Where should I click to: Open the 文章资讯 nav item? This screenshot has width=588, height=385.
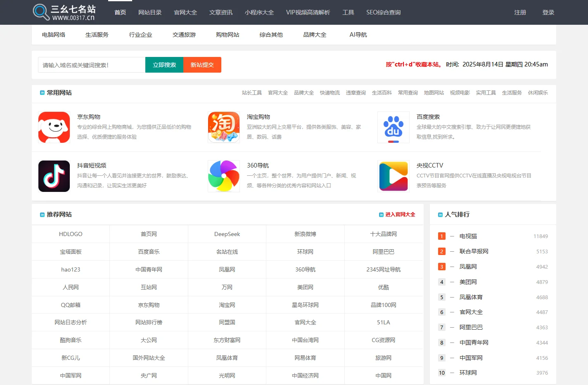click(x=221, y=12)
